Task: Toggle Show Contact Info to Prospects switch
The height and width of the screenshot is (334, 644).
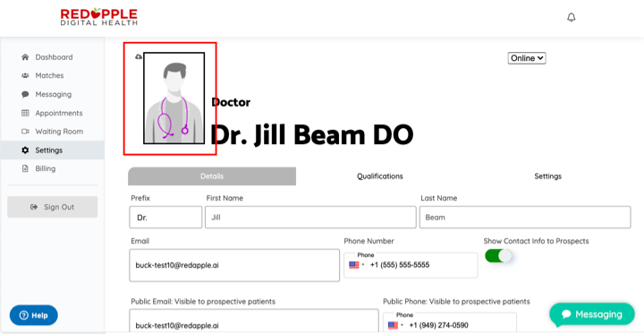Action: coord(498,256)
